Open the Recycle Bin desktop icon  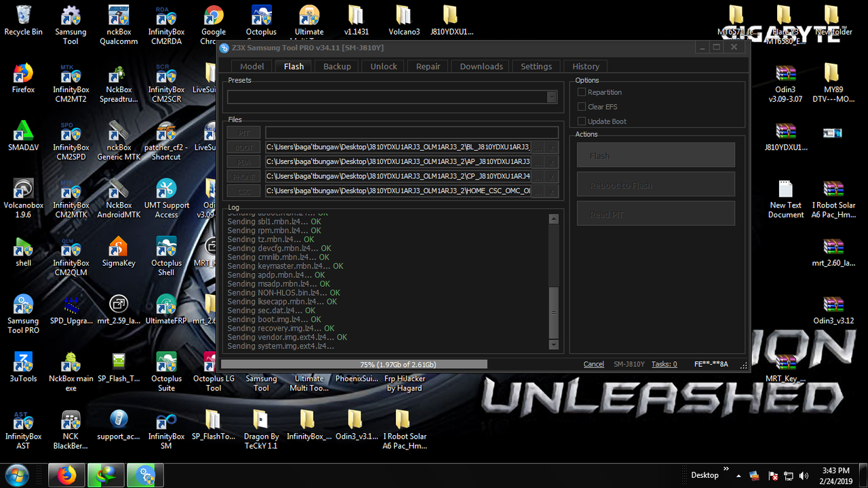point(23,21)
